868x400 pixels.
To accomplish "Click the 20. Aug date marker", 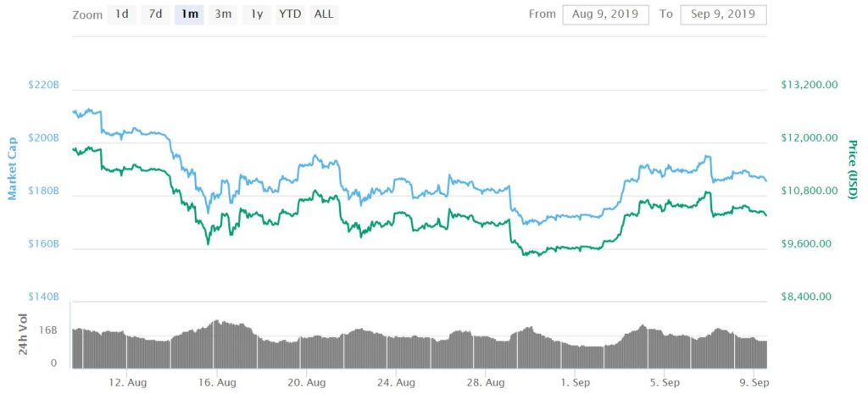I will [306, 382].
